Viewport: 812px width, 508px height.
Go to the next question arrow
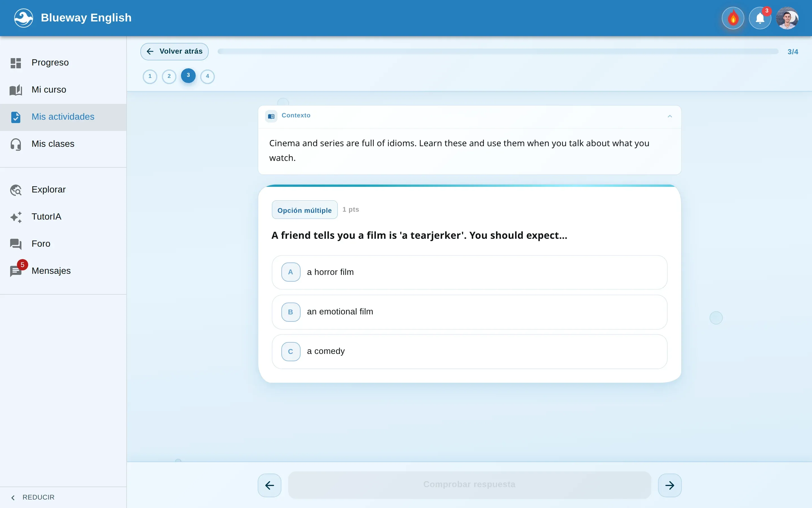coord(669,485)
